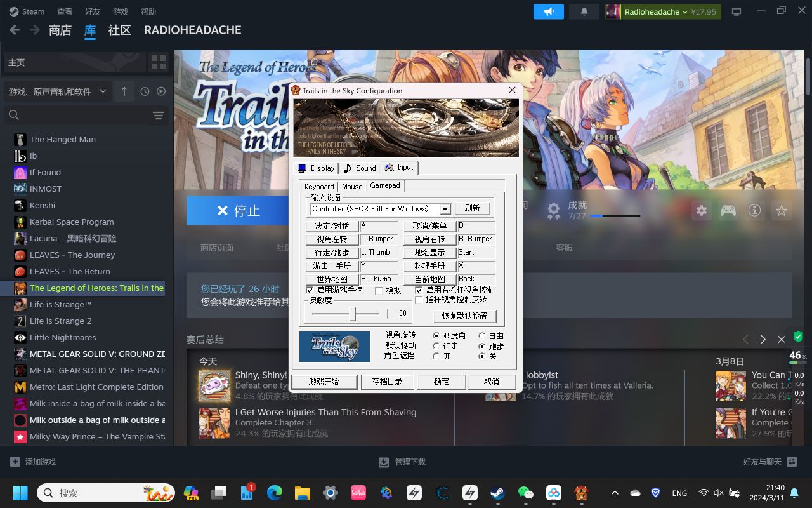
Task: Show recent games clock icon
Action: tap(145, 91)
